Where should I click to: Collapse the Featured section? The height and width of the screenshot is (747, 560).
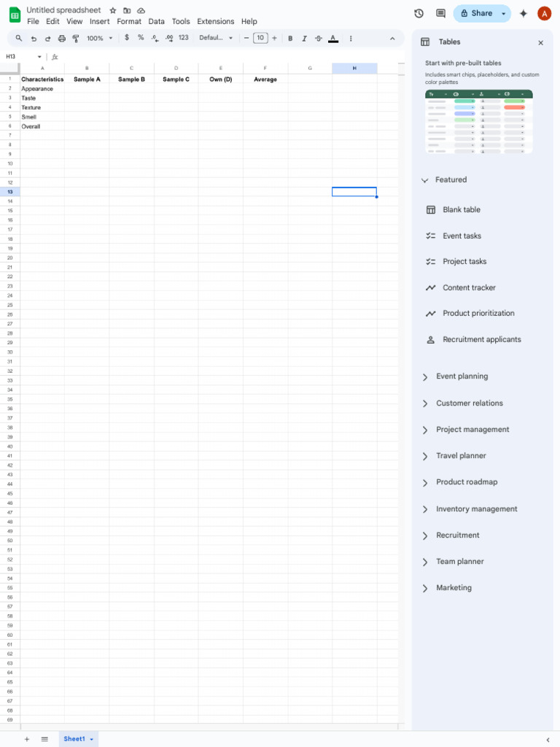(425, 181)
